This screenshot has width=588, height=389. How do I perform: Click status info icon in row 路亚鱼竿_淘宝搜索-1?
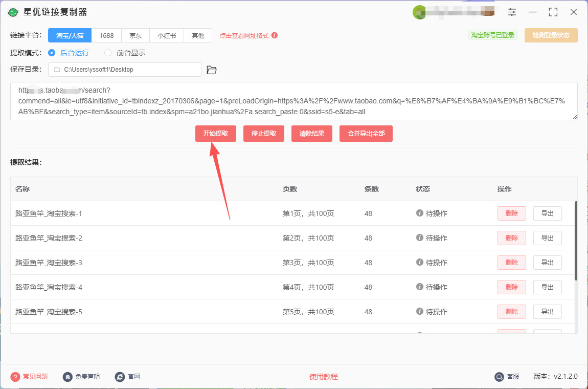[x=420, y=213]
